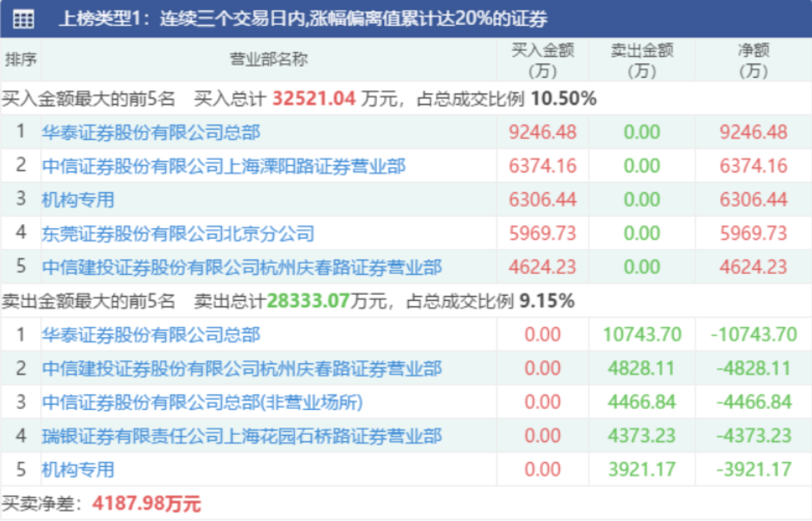Open 中信建投证券杭州庆春路 in the sell top-five list

pyautogui.click(x=242, y=369)
